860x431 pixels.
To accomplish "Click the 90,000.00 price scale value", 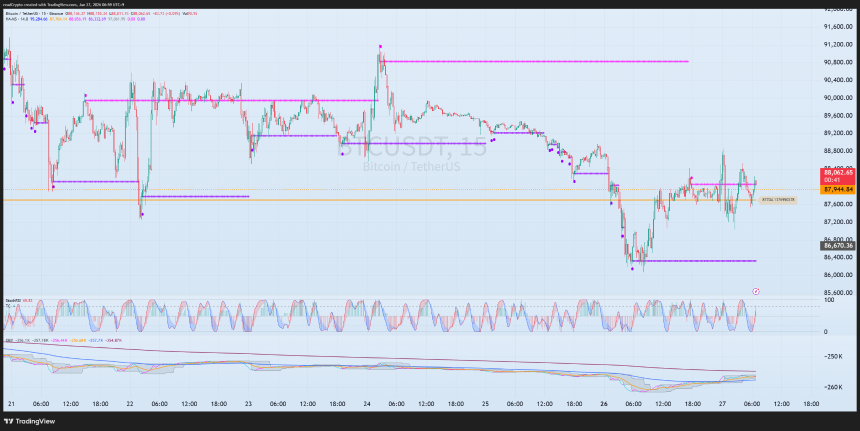I will tap(839, 98).
